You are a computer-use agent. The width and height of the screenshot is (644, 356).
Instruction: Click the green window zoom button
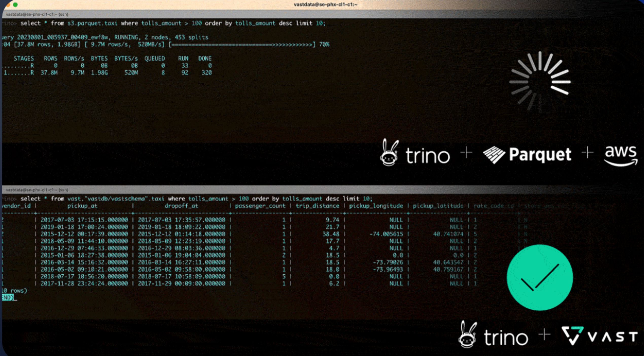click(15, 4)
